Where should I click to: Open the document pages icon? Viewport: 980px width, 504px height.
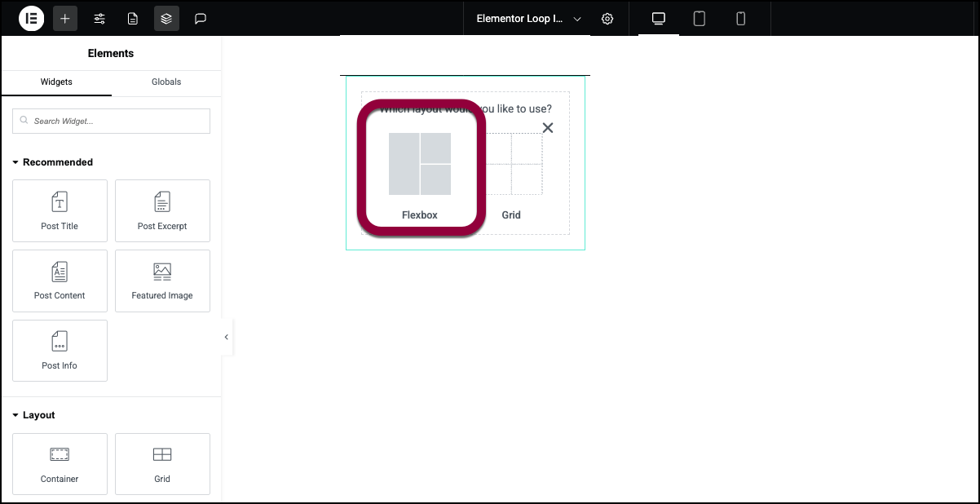tap(133, 19)
